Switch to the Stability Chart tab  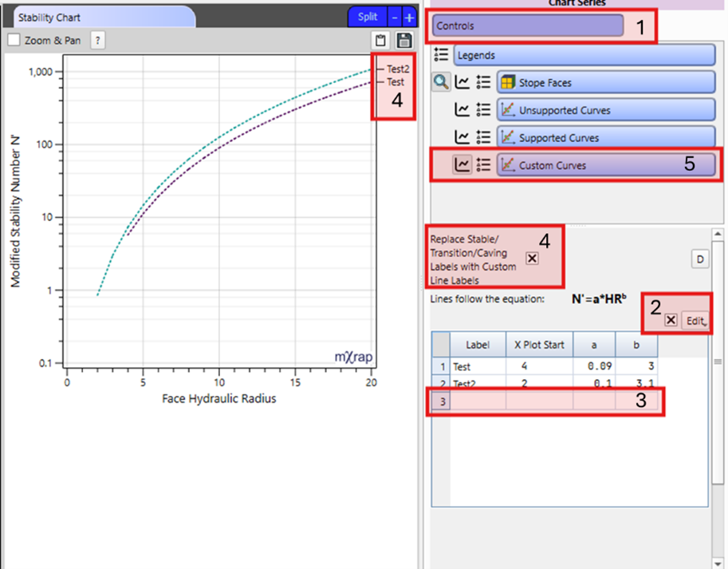[100, 17]
